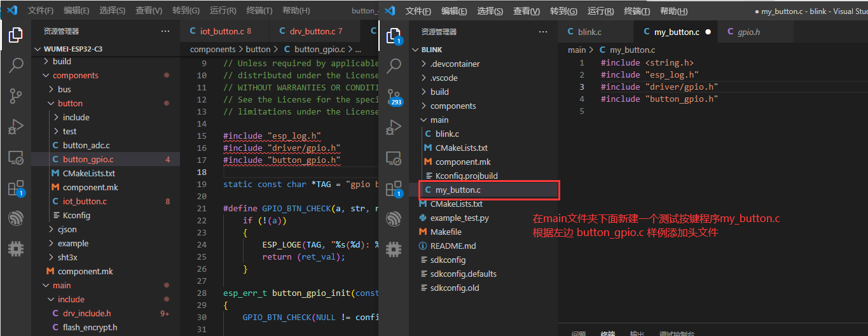This screenshot has height=336, width=868.
Task: Open 编辑(E) menu in left window
Action: click(76, 11)
